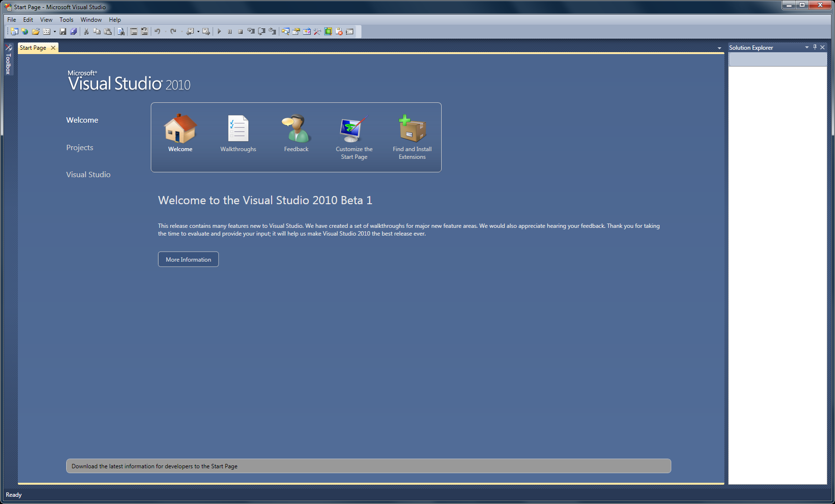
Task: Click Find and Install Extensions icon
Action: pyautogui.click(x=412, y=128)
